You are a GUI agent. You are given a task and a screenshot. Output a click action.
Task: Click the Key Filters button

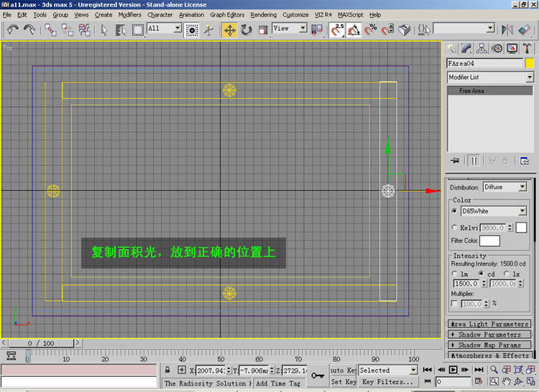pyautogui.click(x=388, y=382)
